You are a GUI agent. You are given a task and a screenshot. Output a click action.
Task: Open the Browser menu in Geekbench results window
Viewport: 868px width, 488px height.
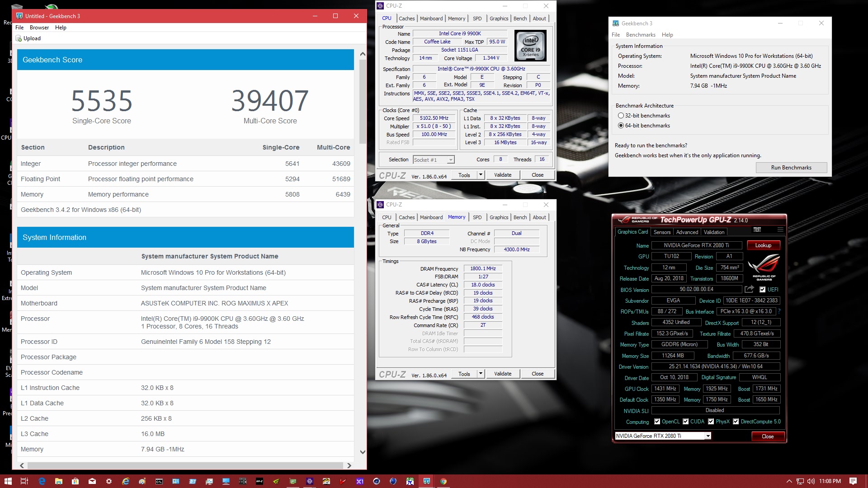(39, 28)
